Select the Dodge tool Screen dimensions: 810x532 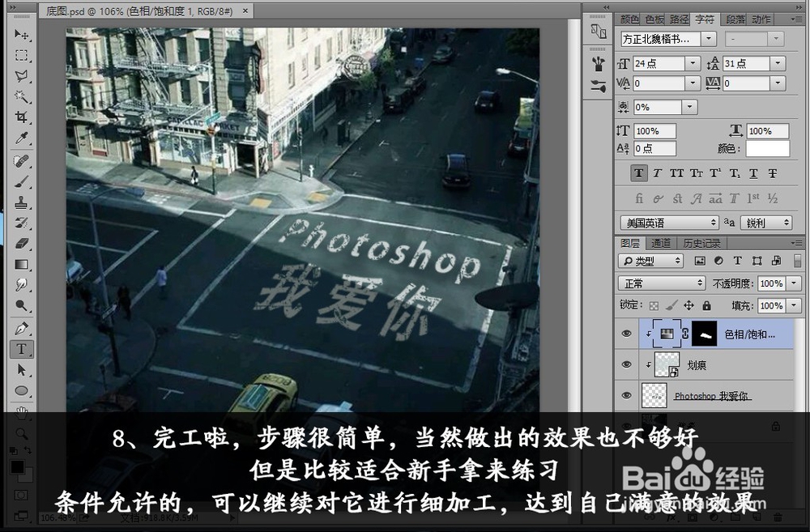tap(21, 306)
